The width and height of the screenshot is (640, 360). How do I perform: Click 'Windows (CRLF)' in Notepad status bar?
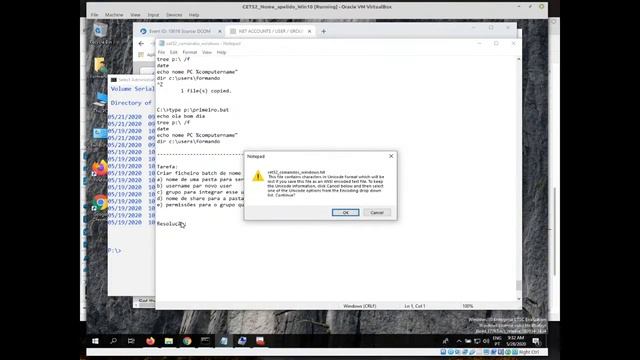click(360, 306)
